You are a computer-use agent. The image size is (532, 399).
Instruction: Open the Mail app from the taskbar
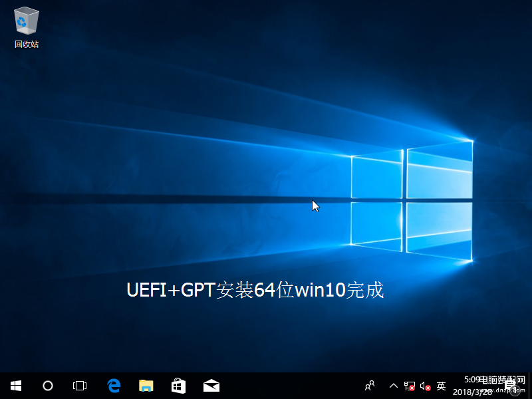[211, 386]
